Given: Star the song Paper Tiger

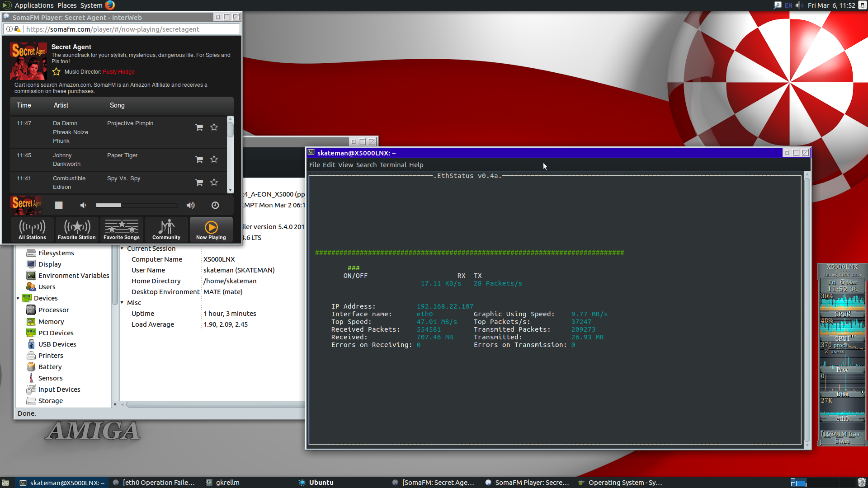Looking at the screenshot, I should click(214, 160).
